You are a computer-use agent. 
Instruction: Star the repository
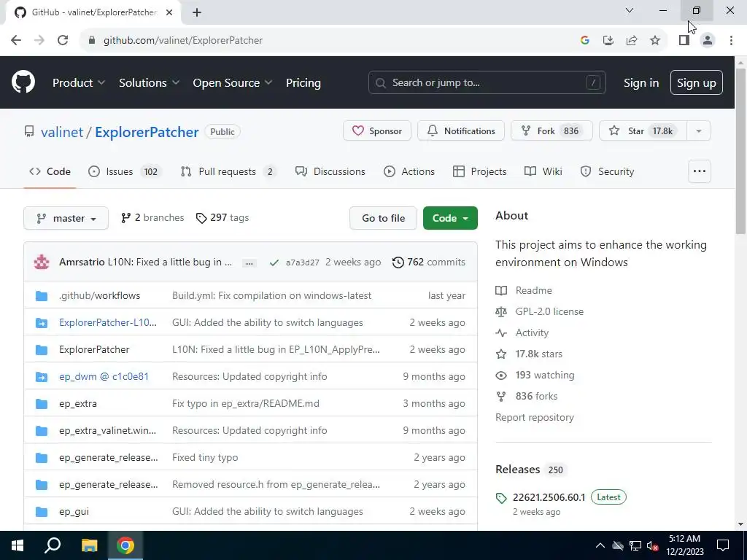pyautogui.click(x=643, y=131)
